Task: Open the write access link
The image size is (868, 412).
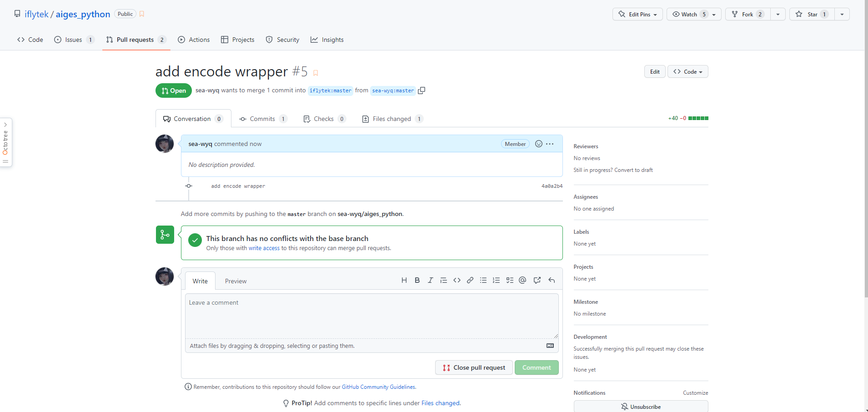Action: point(264,248)
